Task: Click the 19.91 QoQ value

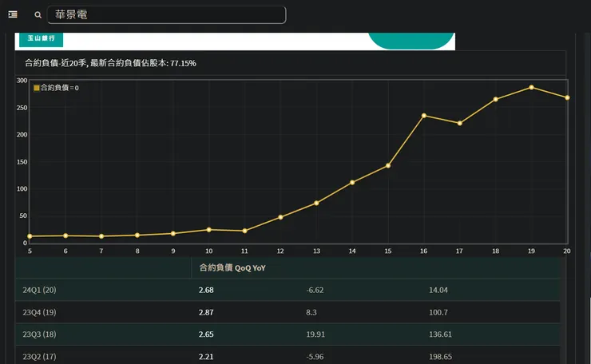Action: tap(315, 334)
